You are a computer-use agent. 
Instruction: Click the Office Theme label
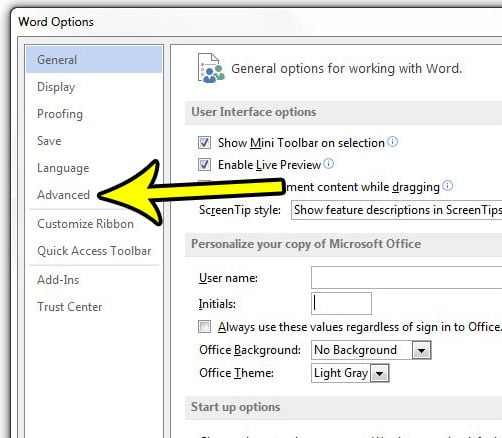coord(236,373)
